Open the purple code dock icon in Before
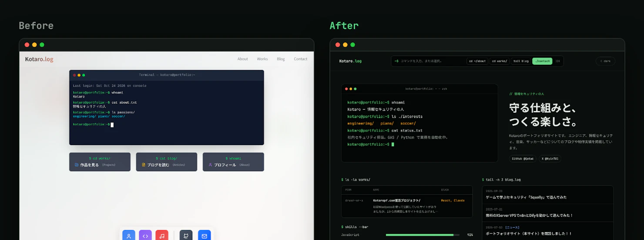The height and width of the screenshot is (240, 644). pyautogui.click(x=145, y=236)
